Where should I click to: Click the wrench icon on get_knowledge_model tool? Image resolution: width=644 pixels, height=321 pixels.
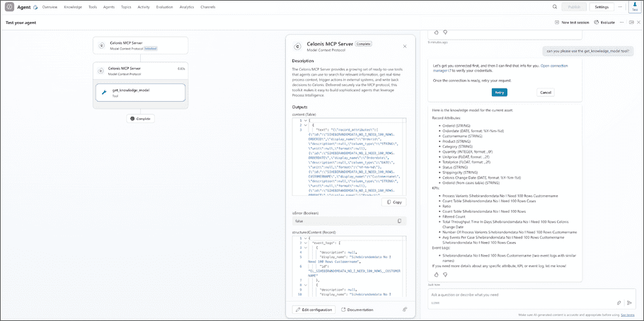pos(104,93)
